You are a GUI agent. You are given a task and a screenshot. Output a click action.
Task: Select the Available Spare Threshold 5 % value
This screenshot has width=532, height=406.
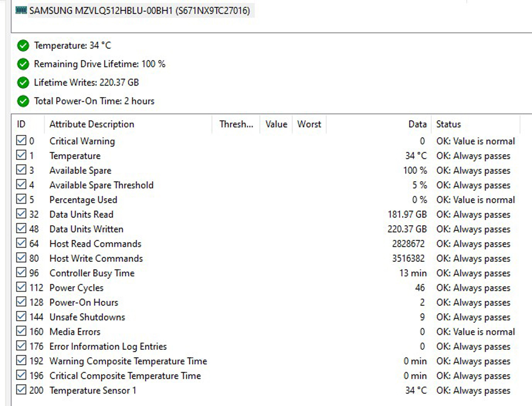click(x=420, y=185)
